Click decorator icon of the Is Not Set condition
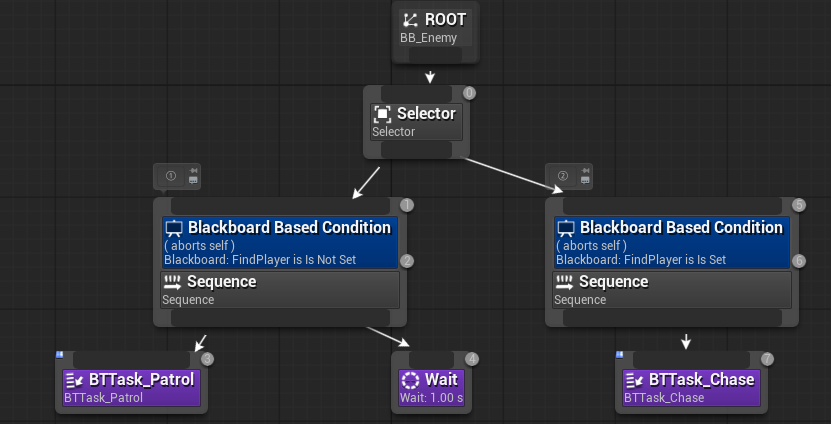831x424 pixels. [174, 228]
